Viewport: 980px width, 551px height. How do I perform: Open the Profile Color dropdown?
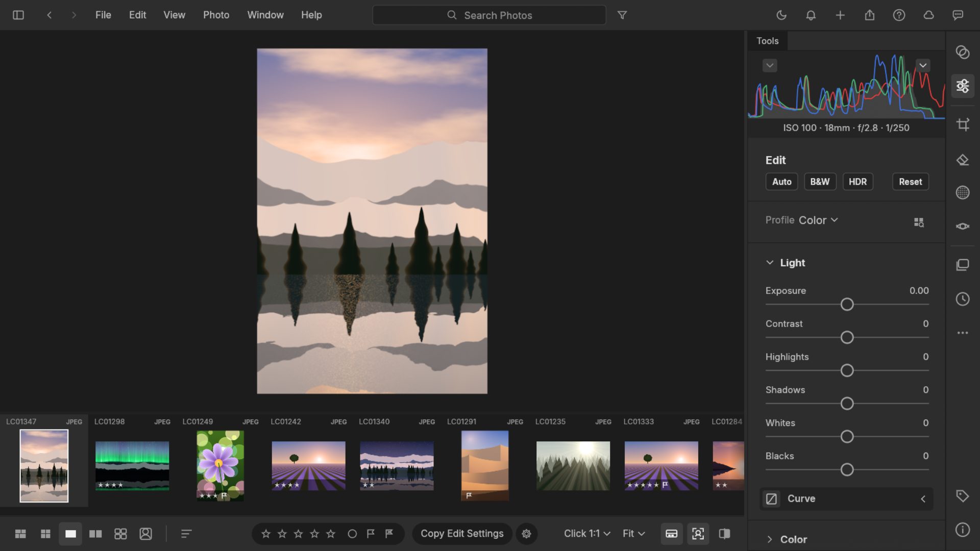point(818,220)
